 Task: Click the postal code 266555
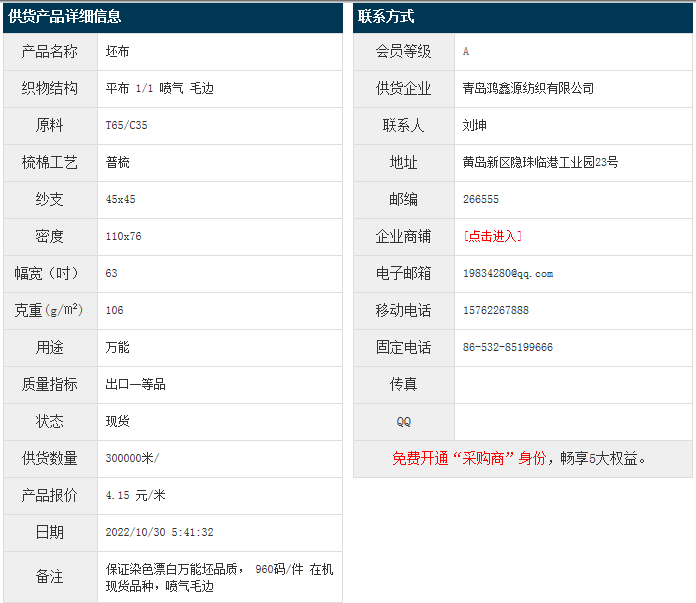coord(481,199)
